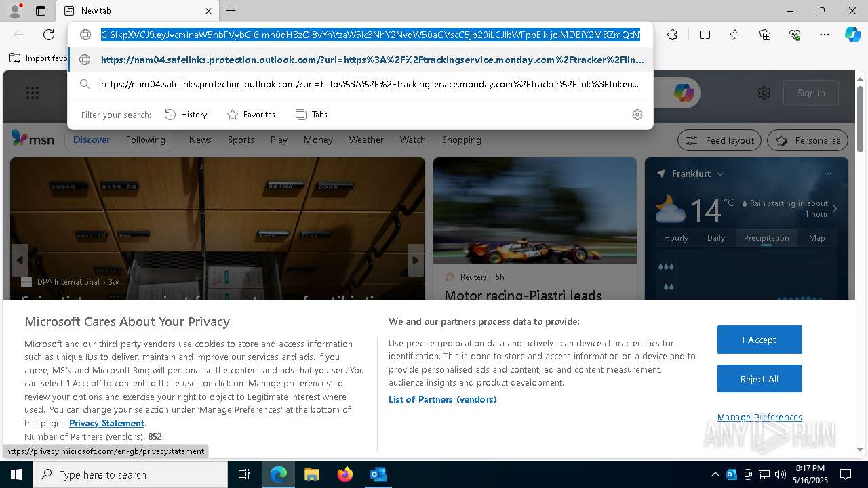The height and width of the screenshot is (488, 868).
Task: Expand rain forecast chevron arrow
Action: click(x=835, y=209)
